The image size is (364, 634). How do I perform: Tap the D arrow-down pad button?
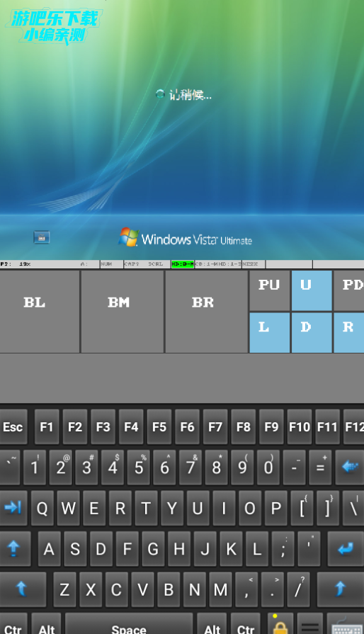pos(312,332)
